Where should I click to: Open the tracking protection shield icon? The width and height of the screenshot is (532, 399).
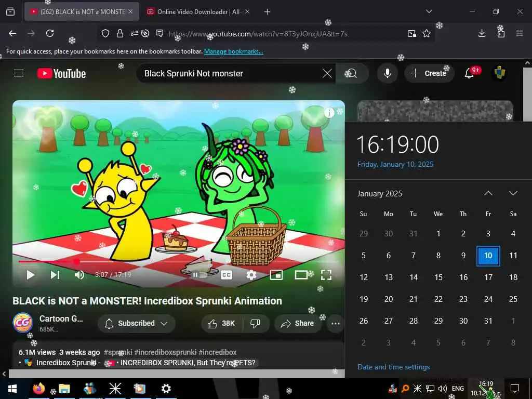(105, 33)
